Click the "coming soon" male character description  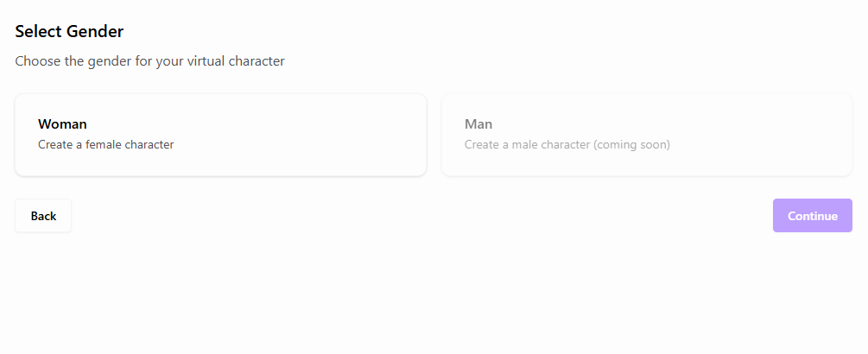coord(567,145)
